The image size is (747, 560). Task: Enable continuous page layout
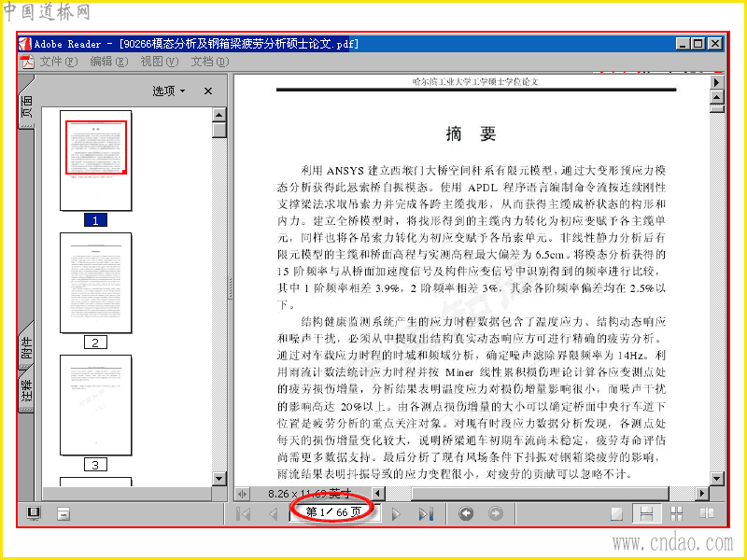click(646, 514)
